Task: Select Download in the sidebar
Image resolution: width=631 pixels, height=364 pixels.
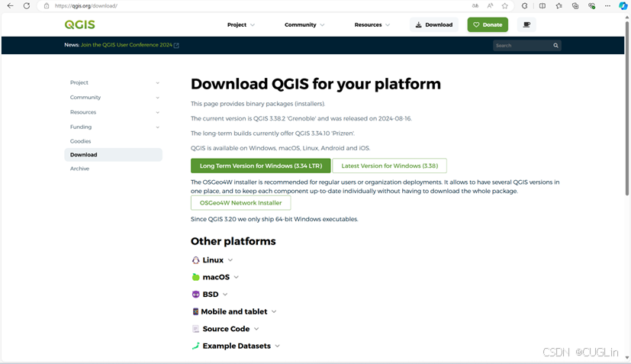Action: 113,155
